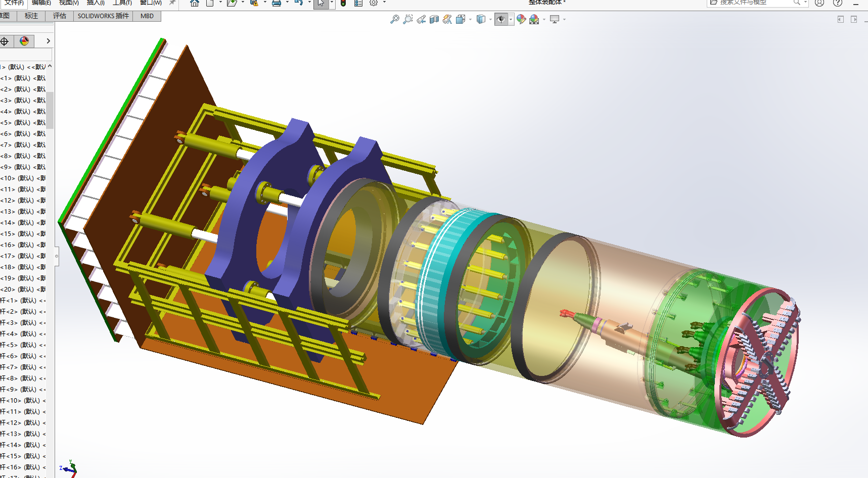
Task: Click the New document icon
Action: [210, 3]
